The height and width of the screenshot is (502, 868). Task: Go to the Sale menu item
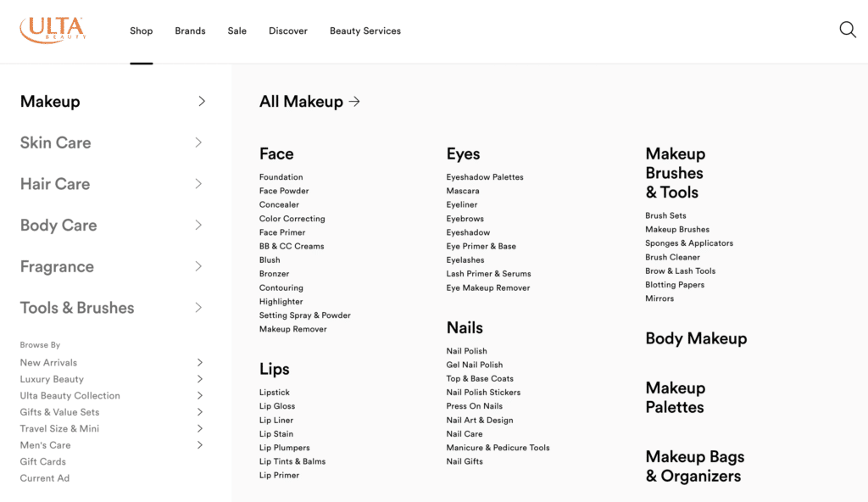coord(237,31)
